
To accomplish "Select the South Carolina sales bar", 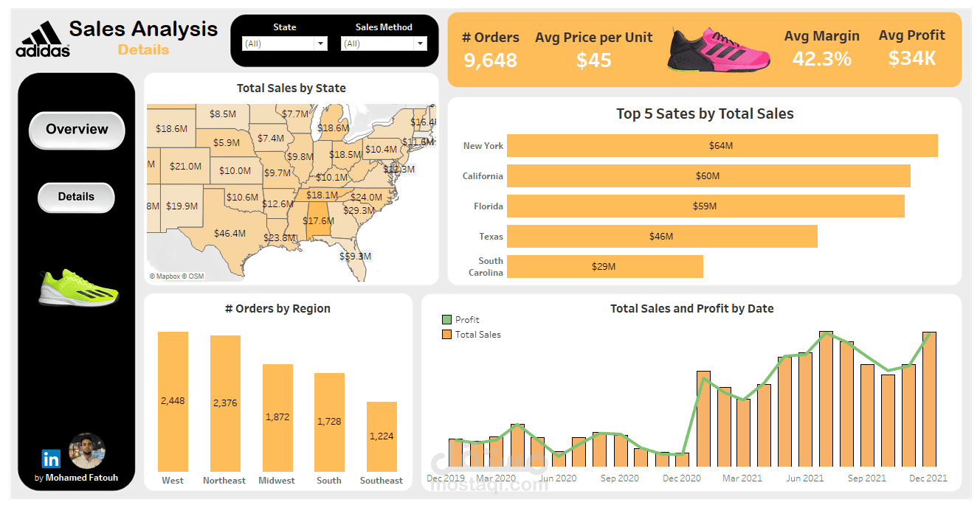I will point(605,266).
